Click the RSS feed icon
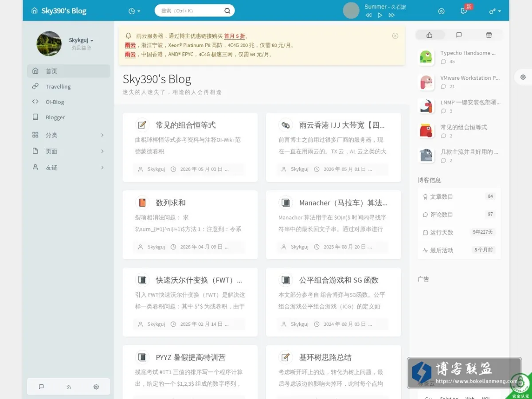Screen dimensions: 532x399 click(x=69, y=387)
